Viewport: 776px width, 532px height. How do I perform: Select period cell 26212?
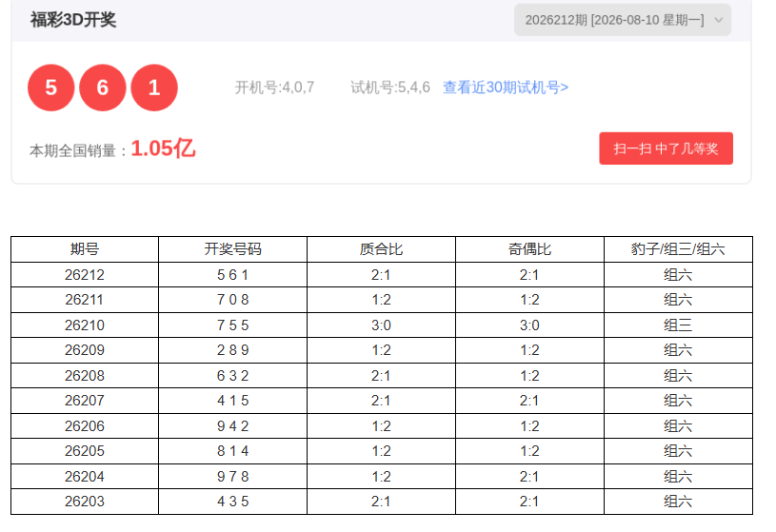(85, 275)
